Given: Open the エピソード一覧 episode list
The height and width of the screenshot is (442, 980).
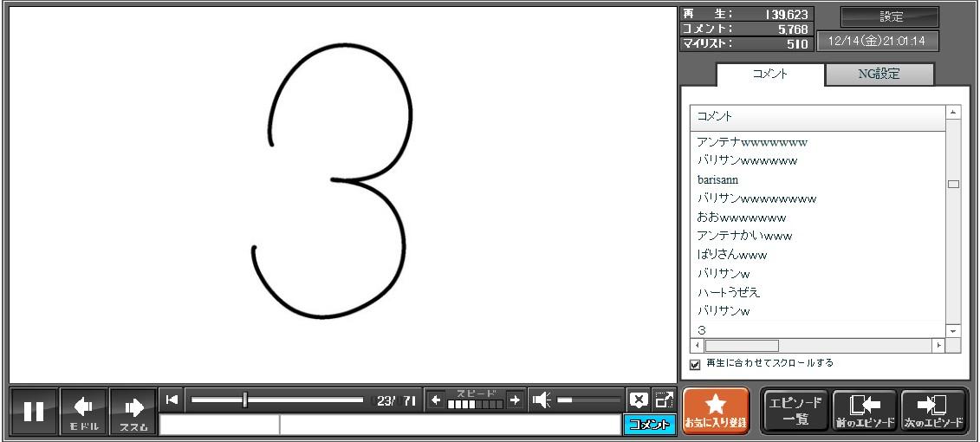Looking at the screenshot, I should (x=795, y=411).
